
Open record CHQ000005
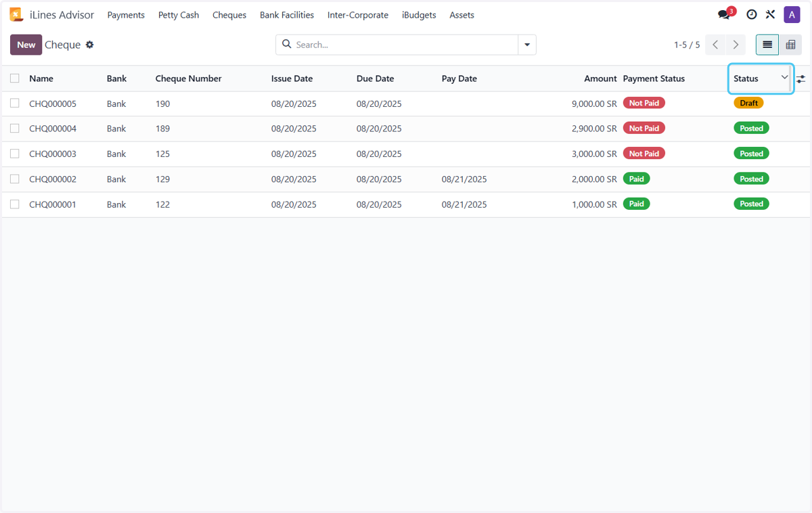coord(53,104)
